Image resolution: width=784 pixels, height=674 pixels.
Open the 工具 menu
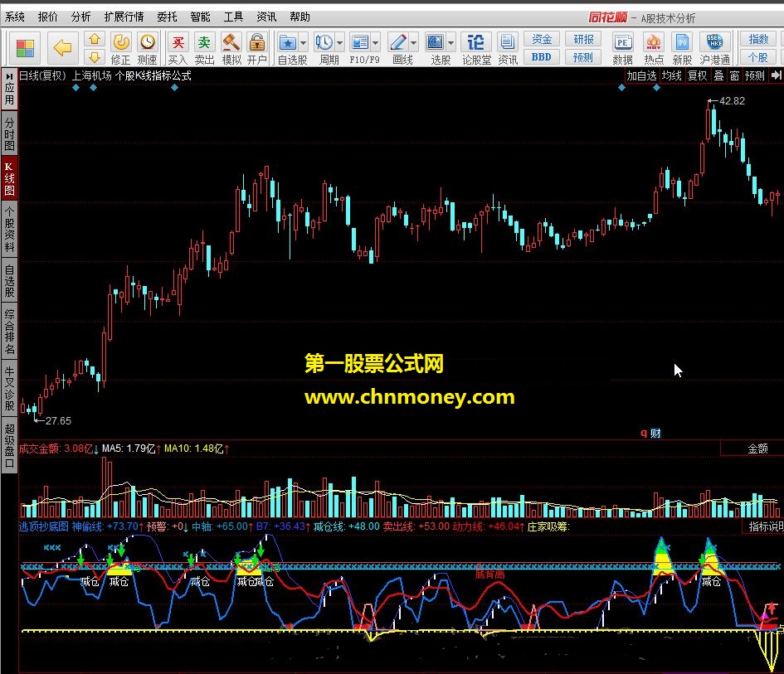(x=233, y=17)
